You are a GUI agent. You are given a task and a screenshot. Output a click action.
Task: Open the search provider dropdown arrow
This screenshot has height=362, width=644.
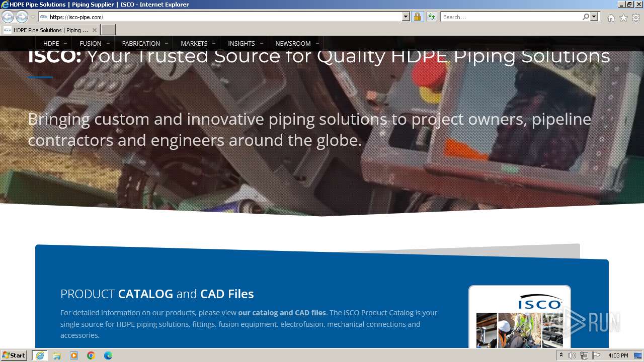[x=594, y=17]
